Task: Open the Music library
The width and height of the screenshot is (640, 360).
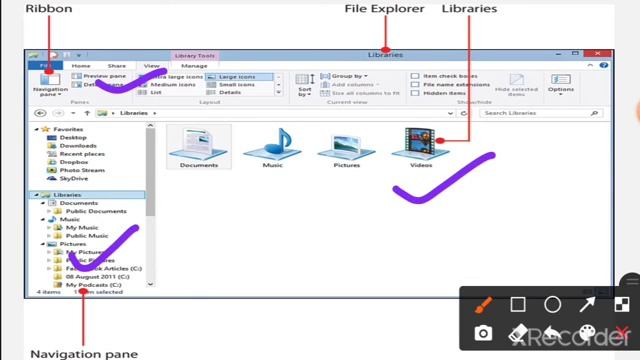Action: pyautogui.click(x=272, y=147)
